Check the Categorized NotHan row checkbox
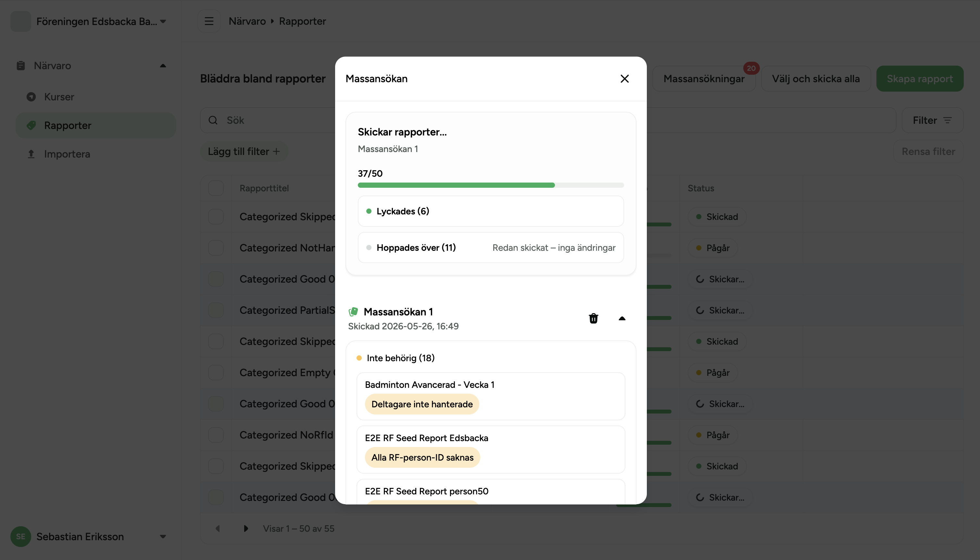The image size is (980, 560). point(216,248)
